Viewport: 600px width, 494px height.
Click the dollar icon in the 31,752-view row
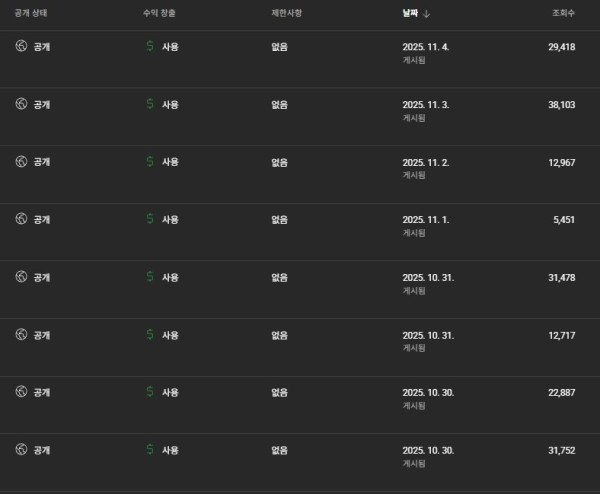click(150, 450)
